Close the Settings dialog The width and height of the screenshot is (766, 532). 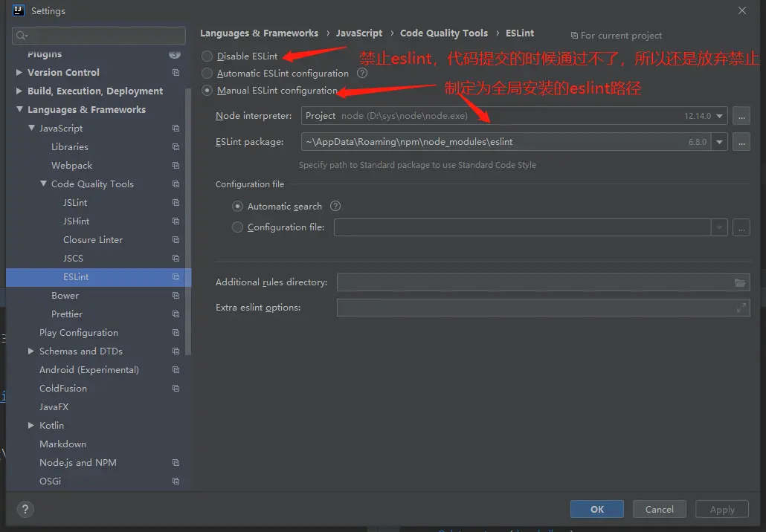tap(742, 10)
